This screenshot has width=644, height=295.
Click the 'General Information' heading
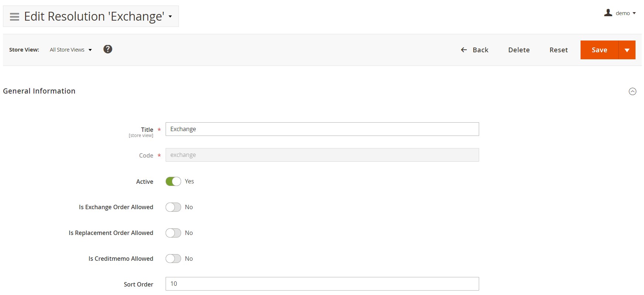click(39, 91)
